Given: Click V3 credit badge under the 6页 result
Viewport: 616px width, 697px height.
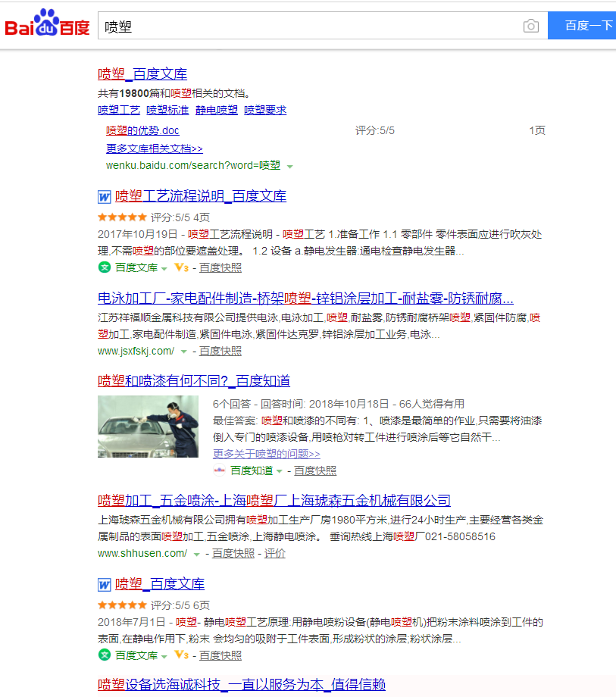Looking at the screenshot, I should (181, 655).
